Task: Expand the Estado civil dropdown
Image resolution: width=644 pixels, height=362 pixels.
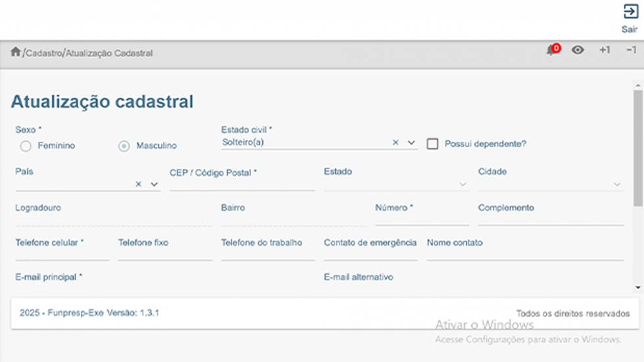Action: tap(411, 143)
